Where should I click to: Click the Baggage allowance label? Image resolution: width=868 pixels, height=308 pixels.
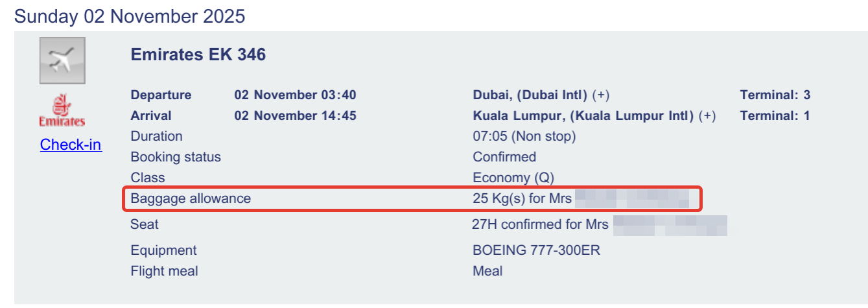[191, 198]
